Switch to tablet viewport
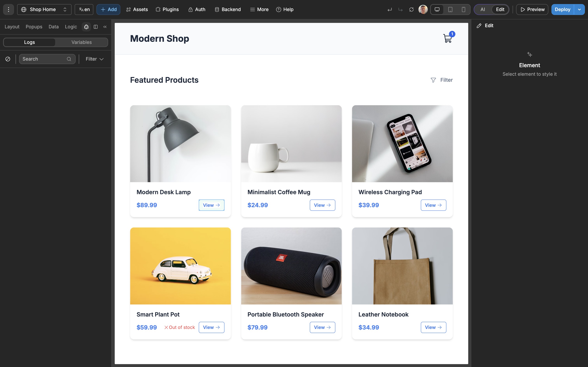This screenshot has height=367, width=588. tap(450, 10)
